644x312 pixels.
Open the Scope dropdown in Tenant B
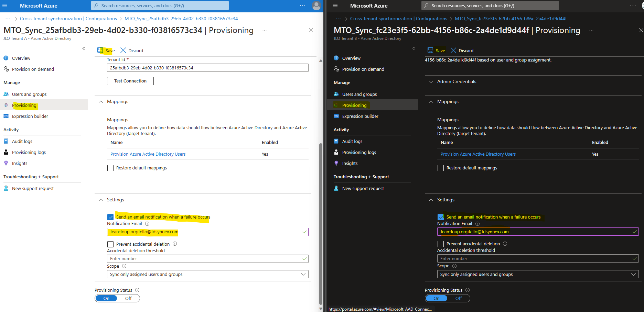pos(538,274)
